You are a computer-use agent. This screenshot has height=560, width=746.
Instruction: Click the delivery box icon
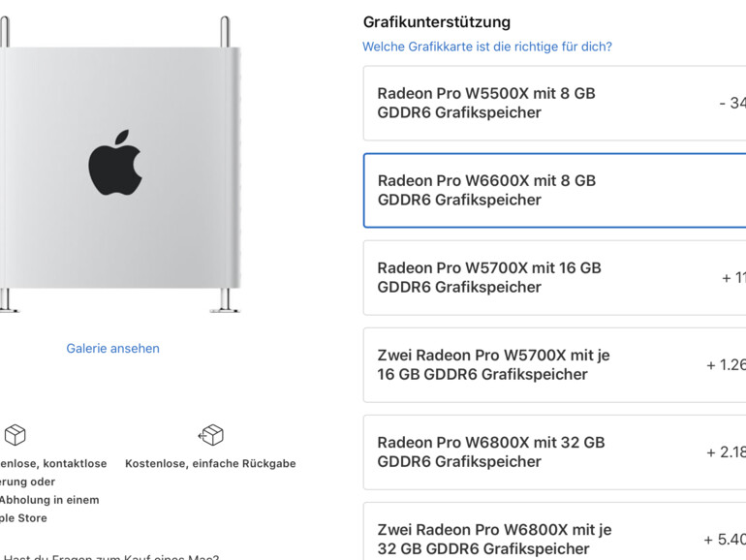tap(15, 435)
